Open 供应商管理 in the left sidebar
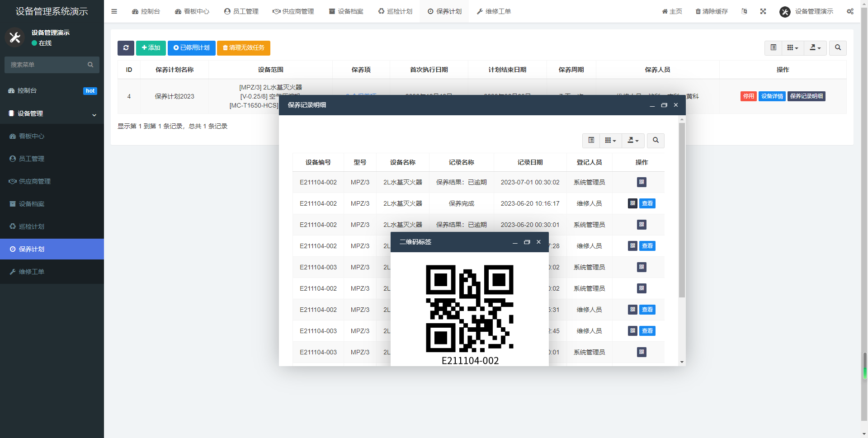This screenshot has height=438, width=868. click(x=52, y=181)
